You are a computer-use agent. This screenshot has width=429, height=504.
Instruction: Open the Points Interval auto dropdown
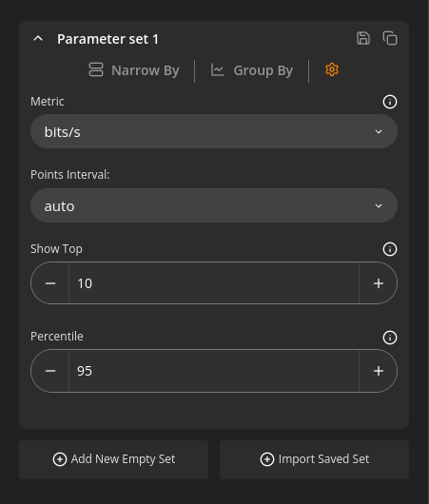click(x=214, y=205)
